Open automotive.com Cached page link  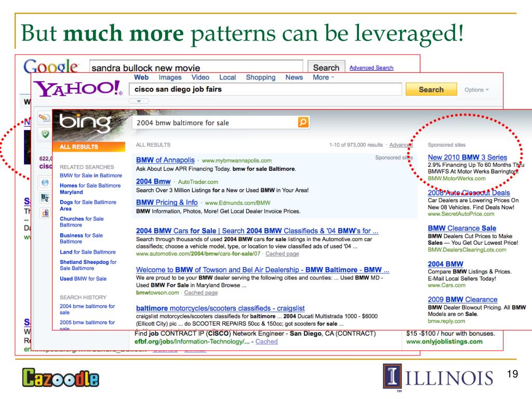(282, 254)
